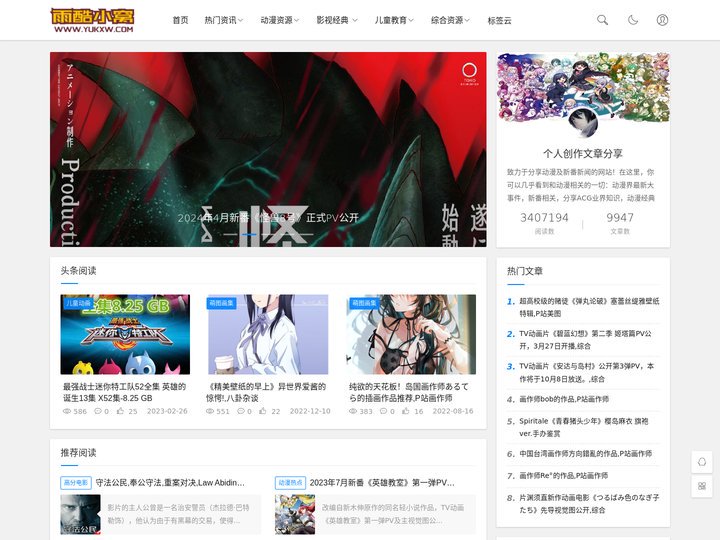Click views eye icon showing 551
The height and width of the screenshot is (540, 720).
pyautogui.click(x=210, y=411)
